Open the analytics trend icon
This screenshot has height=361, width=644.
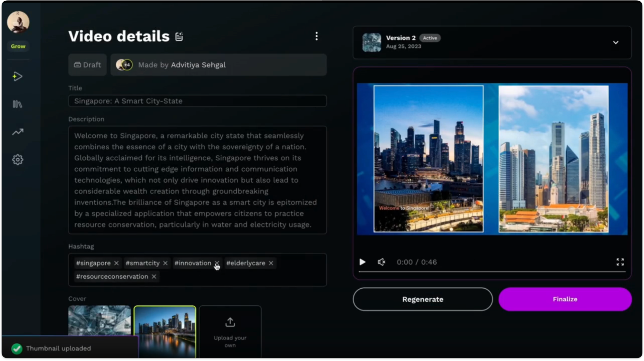(17, 132)
